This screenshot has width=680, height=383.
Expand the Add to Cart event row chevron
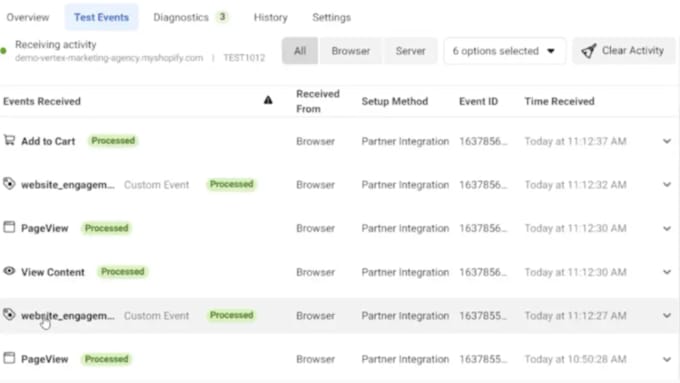click(x=667, y=141)
